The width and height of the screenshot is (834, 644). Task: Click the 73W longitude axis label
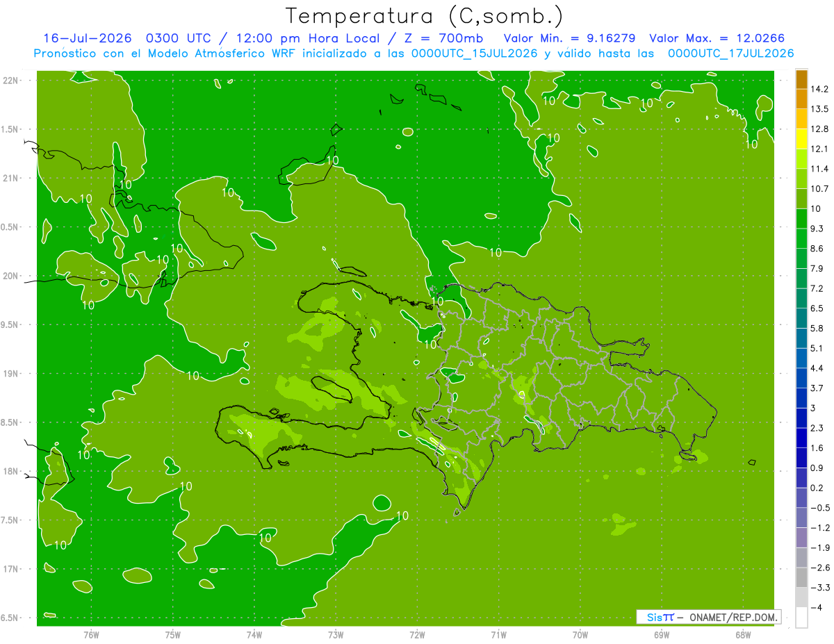pyautogui.click(x=336, y=634)
